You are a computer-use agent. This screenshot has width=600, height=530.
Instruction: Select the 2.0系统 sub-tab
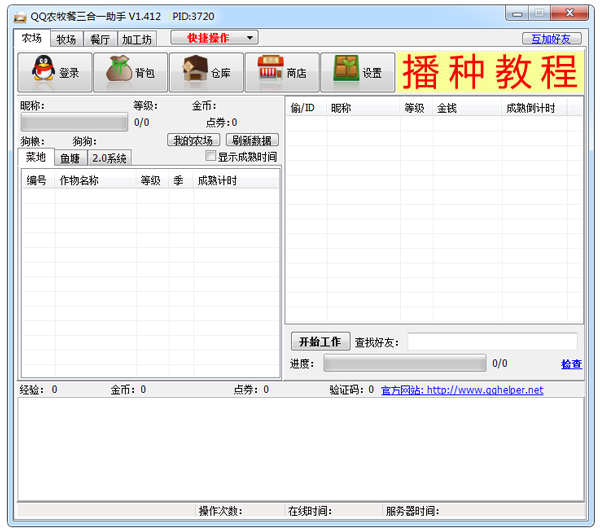[109, 158]
